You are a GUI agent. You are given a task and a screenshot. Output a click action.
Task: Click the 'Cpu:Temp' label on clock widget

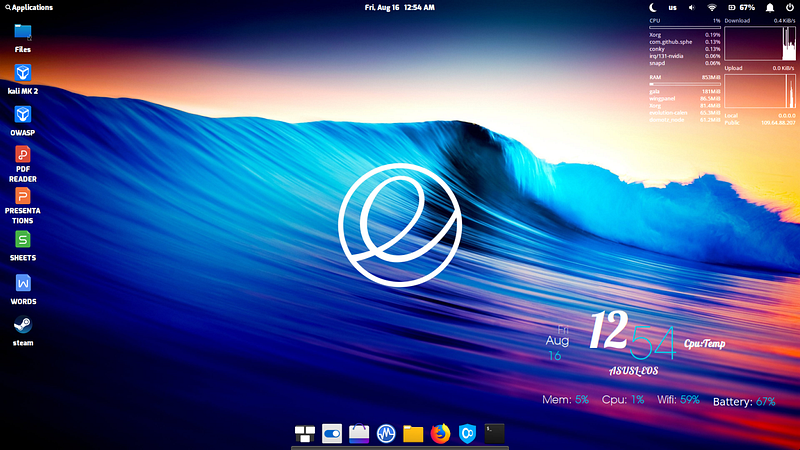tap(705, 344)
